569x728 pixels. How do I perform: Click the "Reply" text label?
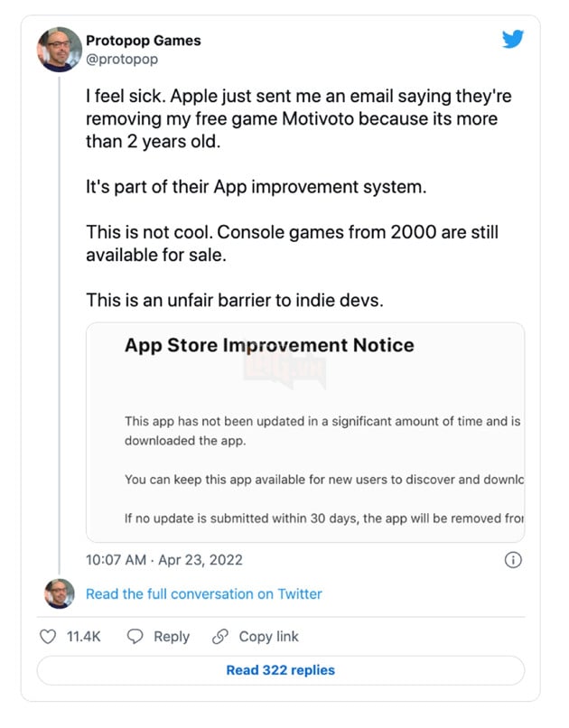coord(172,637)
